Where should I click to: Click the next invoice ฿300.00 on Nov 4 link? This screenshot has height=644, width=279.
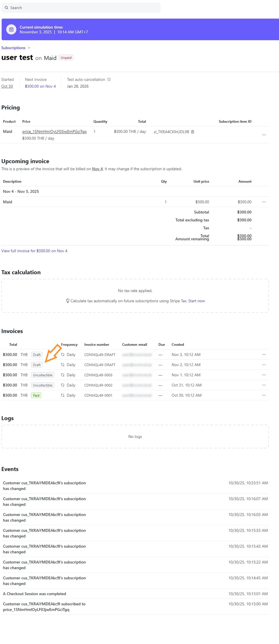40,86
